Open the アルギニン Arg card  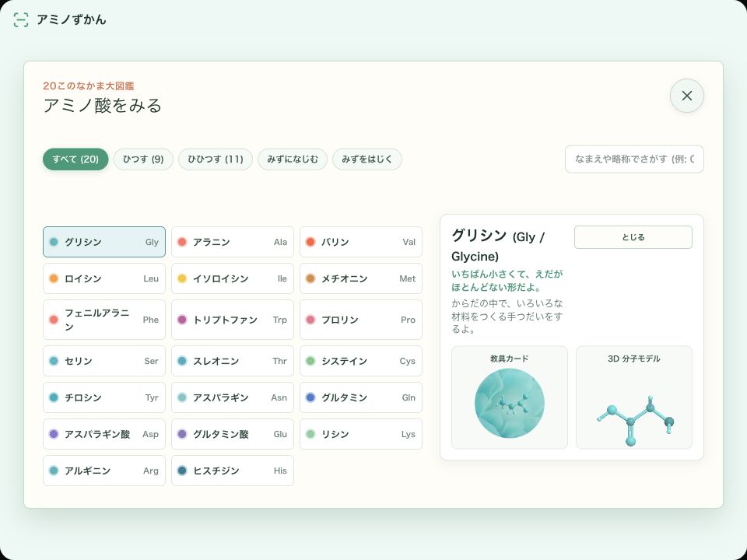104,471
